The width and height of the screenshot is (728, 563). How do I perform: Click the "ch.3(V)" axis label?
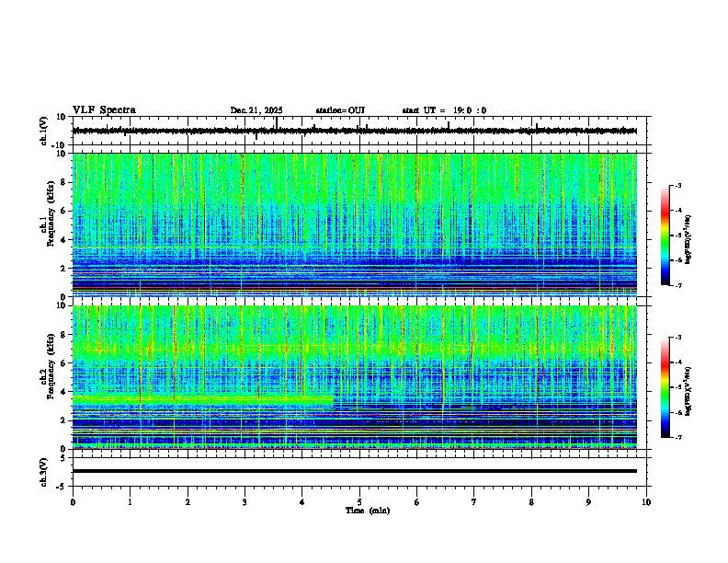tap(44, 473)
